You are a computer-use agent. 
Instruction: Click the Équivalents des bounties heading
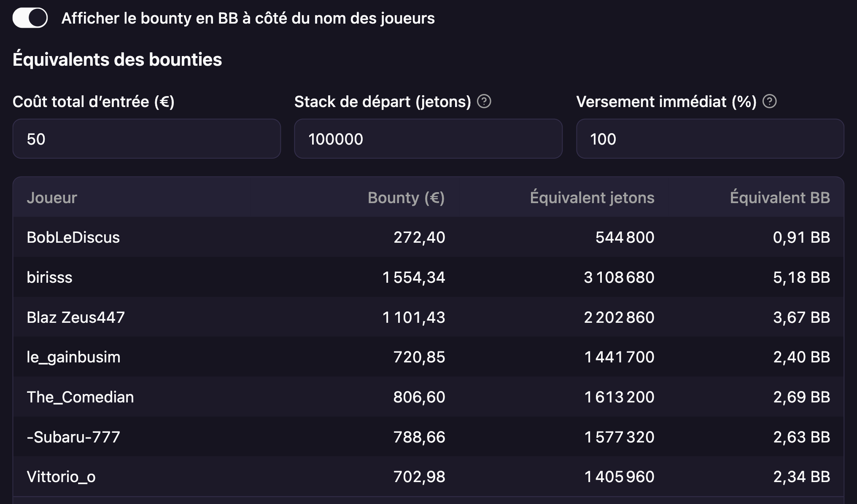point(117,59)
